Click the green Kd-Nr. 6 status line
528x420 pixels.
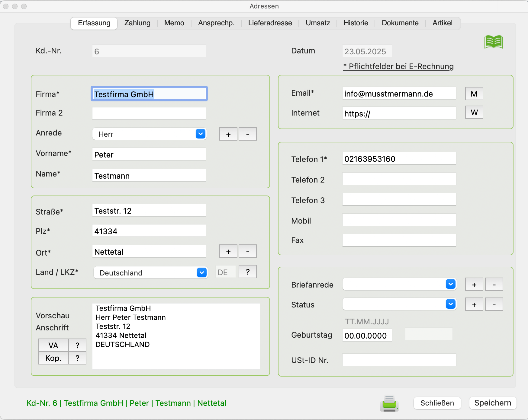[126, 403]
